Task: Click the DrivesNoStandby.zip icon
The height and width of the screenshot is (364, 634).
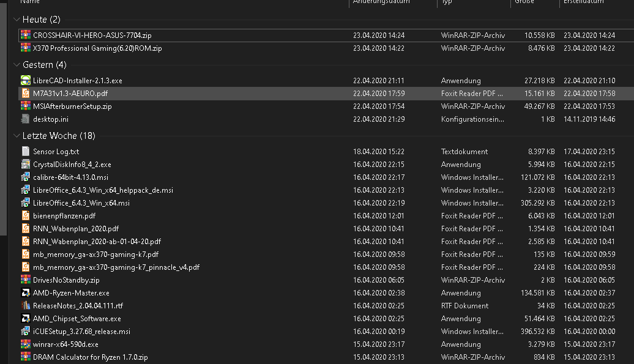Action: (x=26, y=280)
